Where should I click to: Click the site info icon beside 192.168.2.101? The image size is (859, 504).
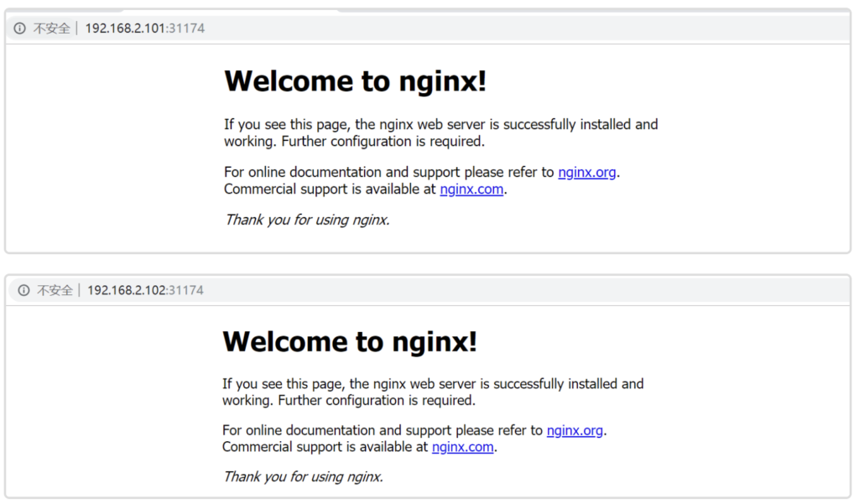(20, 29)
